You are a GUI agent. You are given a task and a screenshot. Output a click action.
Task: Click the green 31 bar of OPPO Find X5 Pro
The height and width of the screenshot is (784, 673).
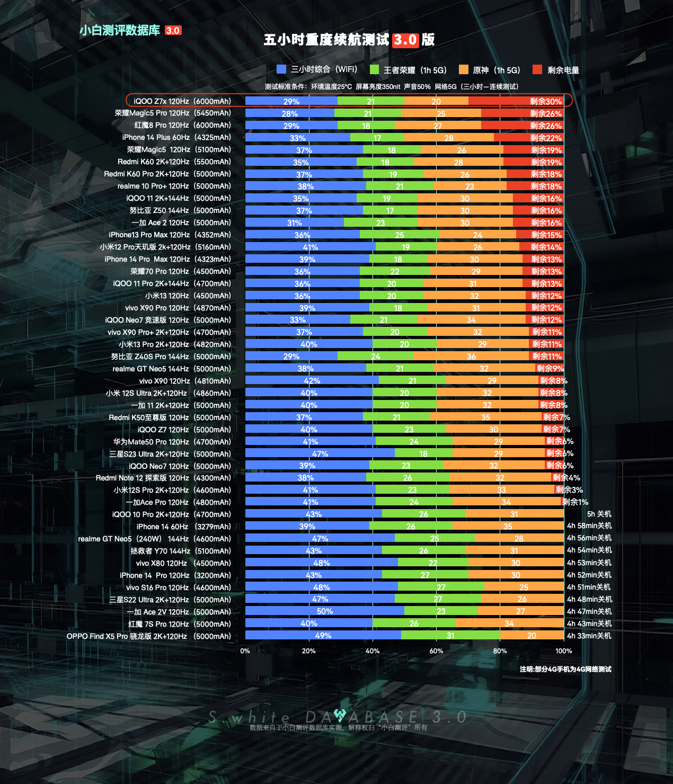coord(450,635)
